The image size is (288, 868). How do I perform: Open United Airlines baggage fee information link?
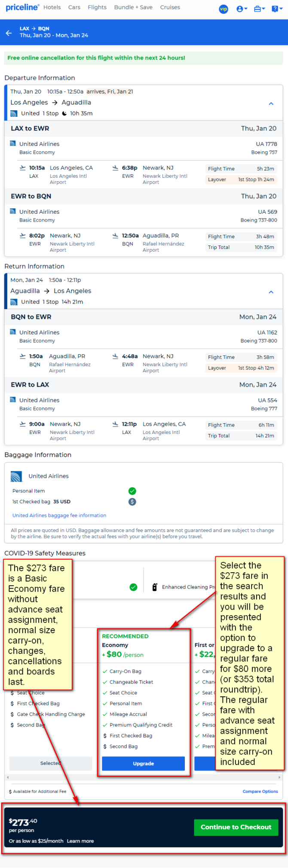59,515
